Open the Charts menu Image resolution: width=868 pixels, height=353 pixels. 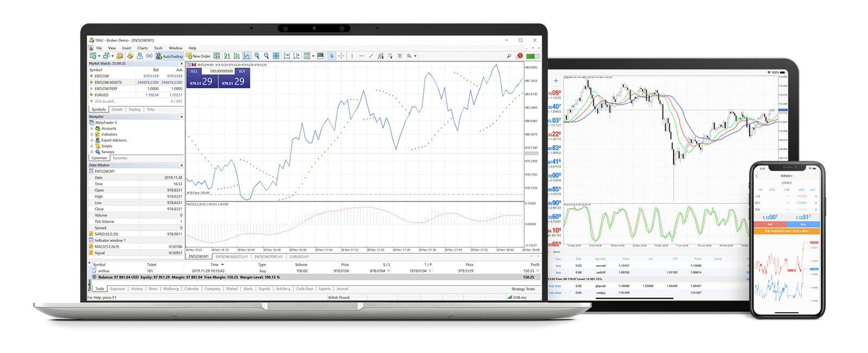pyautogui.click(x=142, y=48)
